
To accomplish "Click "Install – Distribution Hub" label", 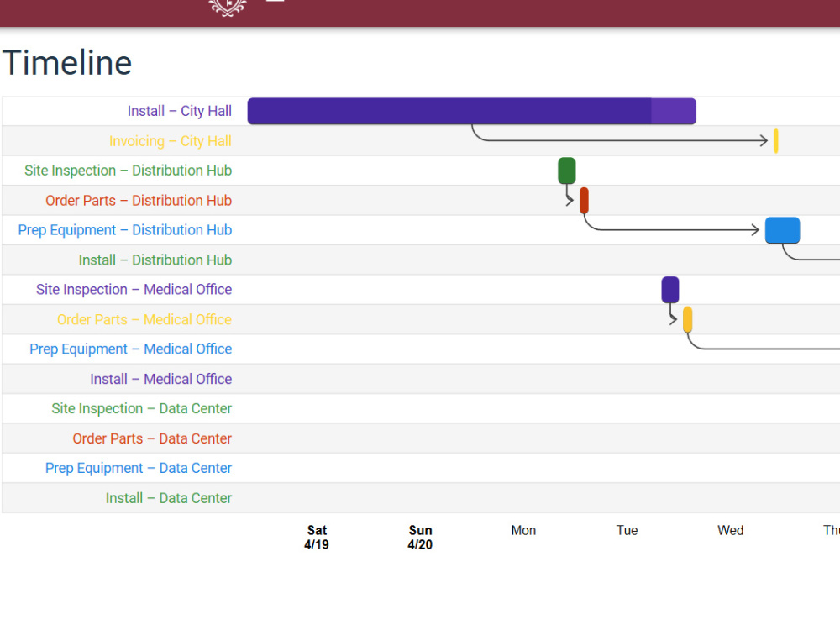I will 155,260.
